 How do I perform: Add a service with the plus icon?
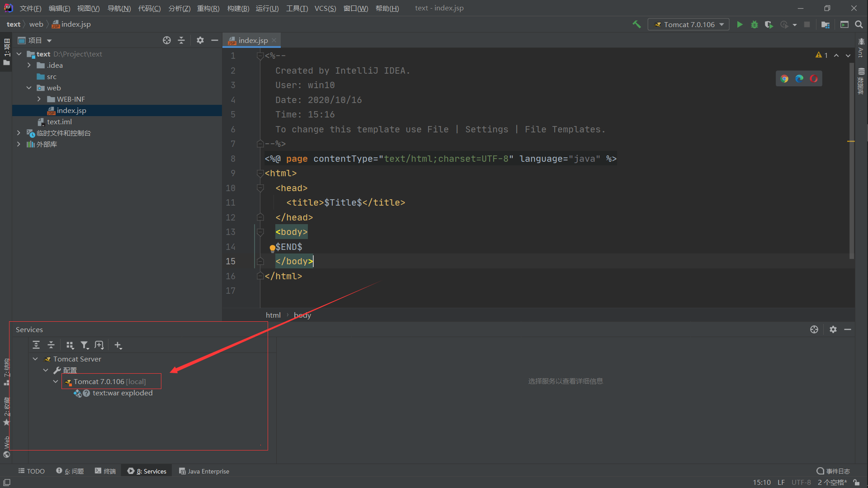pos(118,345)
